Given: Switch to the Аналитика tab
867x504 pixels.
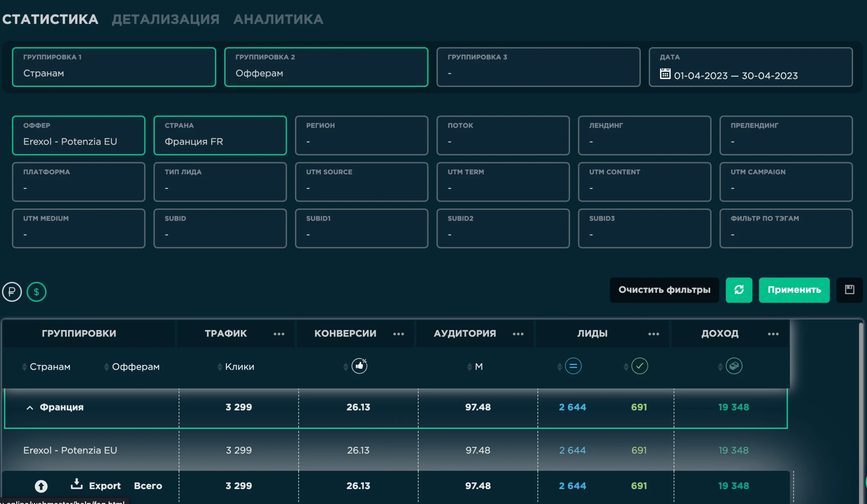Looking at the screenshot, I should pyautogui.click(x=278, y=19).
